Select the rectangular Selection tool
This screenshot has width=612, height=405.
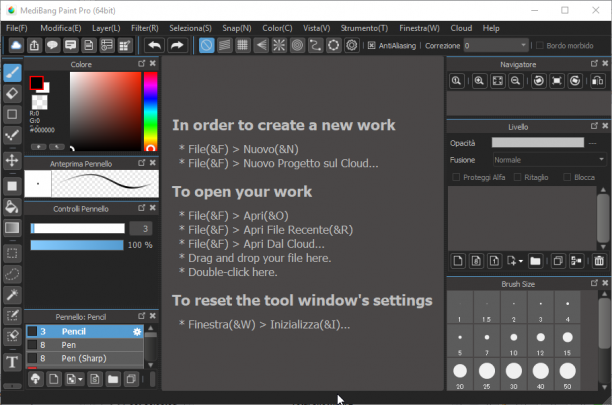pyautogui.click(x=12, y=253)
